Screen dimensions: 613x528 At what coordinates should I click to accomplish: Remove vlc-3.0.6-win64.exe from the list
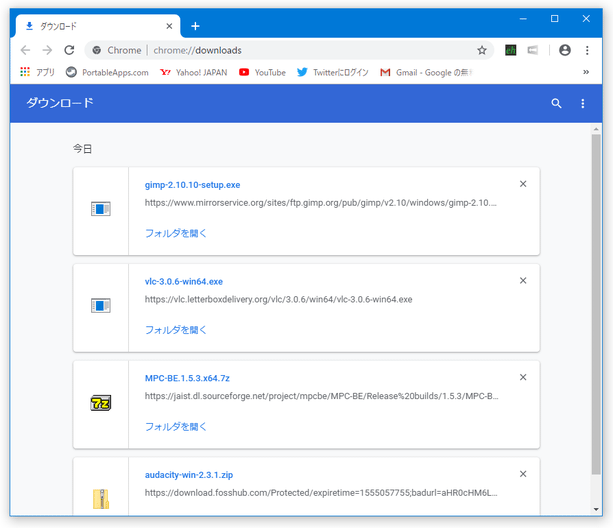[x=523, y=280]
